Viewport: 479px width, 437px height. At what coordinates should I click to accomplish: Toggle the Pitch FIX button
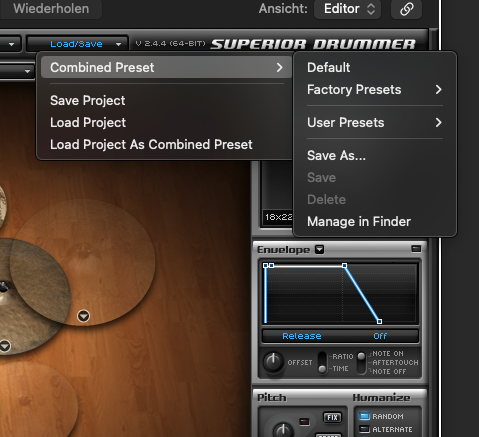pyautogui.click(x=332, y=417)
